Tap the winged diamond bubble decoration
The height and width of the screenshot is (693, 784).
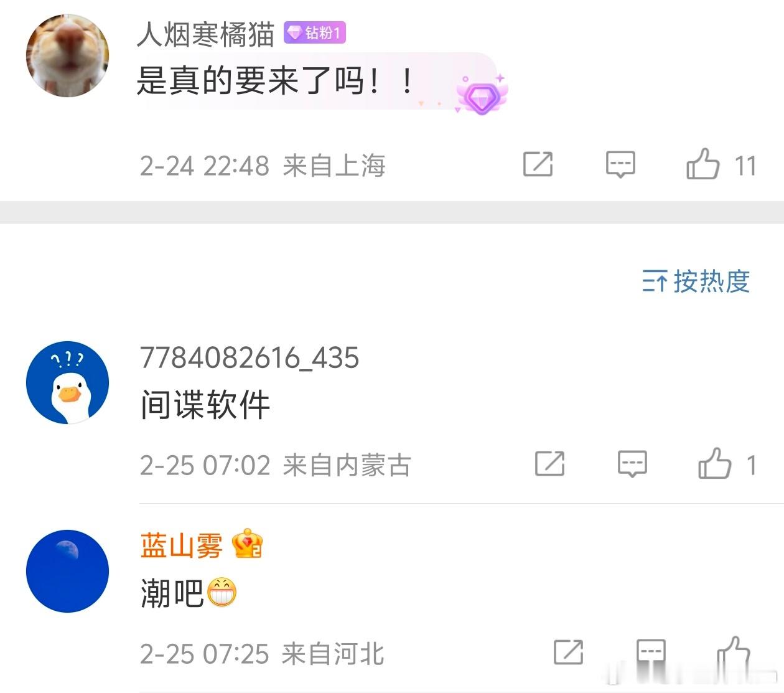coord(482,95)
